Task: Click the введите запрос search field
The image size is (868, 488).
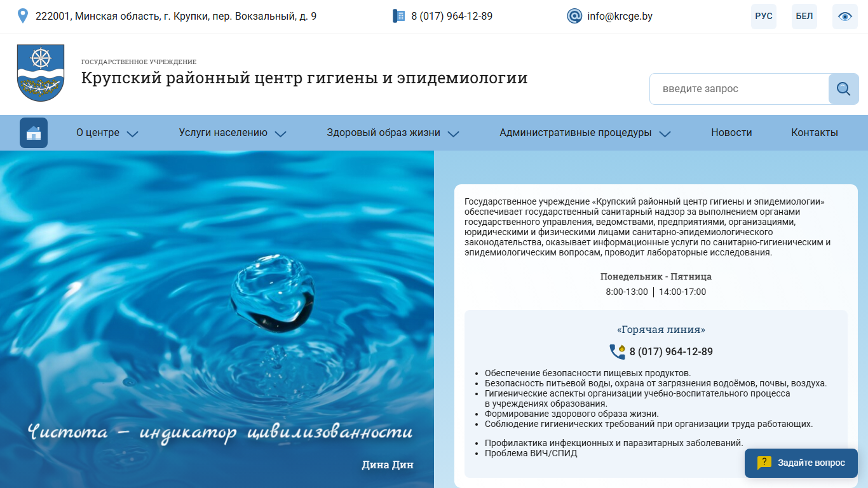Action: pyautogui.click(x=739, y=89)
